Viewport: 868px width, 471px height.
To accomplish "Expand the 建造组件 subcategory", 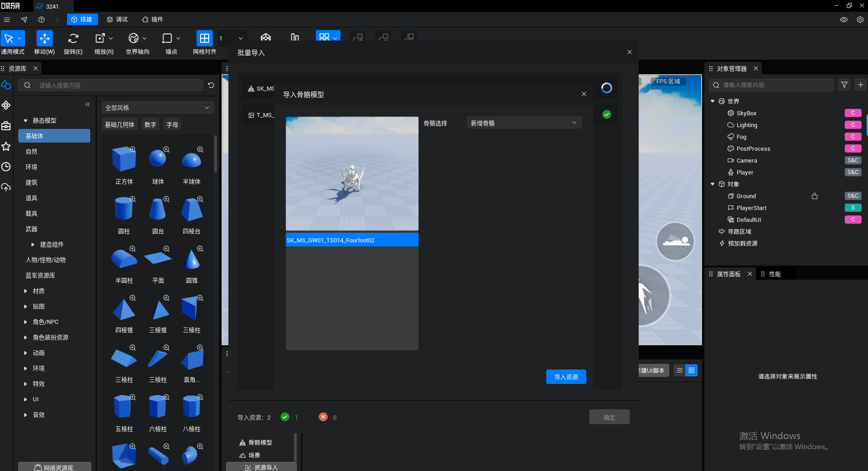I will [x=32, y=245].
